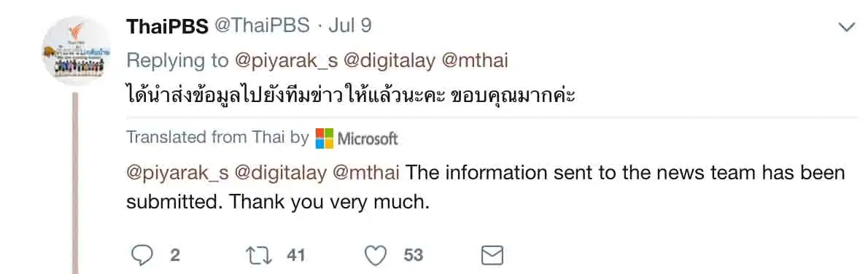Open @digitalay in the Replying to line
Screen dimensions: 868x274
coord(391,61)
